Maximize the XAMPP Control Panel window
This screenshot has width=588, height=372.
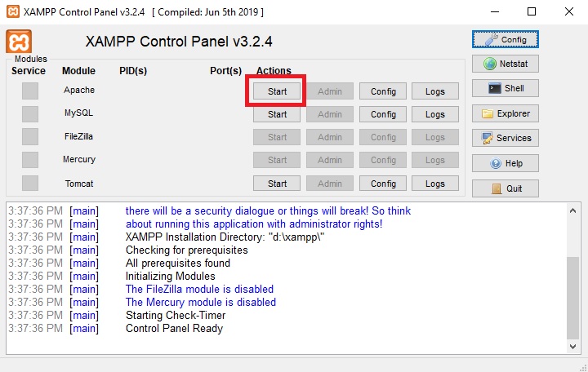(x=532, y=11)
